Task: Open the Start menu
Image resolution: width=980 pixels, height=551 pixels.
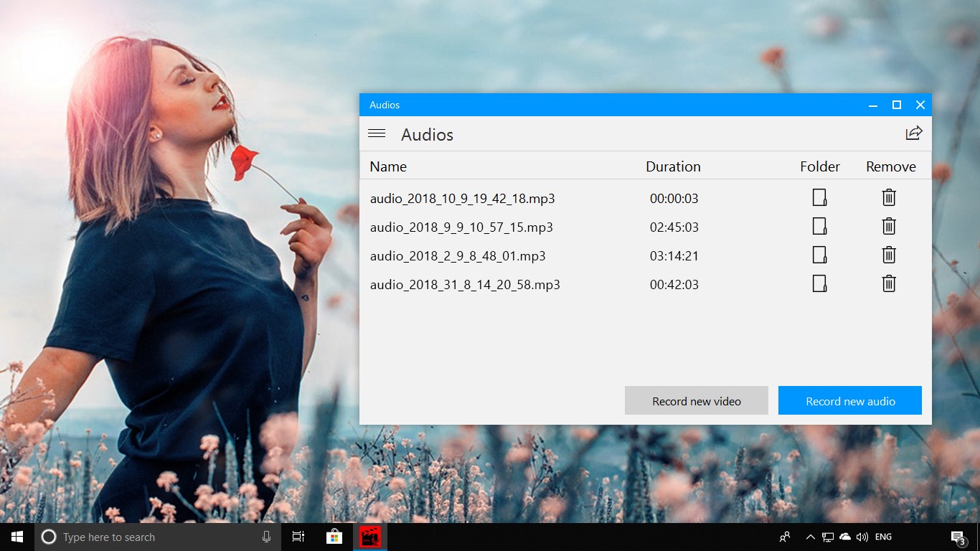Action: (16, 537)
